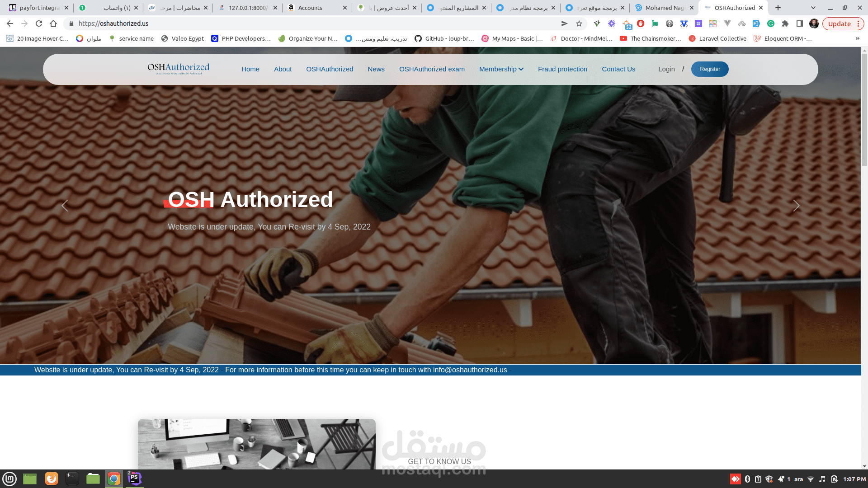Open the Wi-Fi network tray icon
Screen dimensions: 868x488
pos(811,479)
